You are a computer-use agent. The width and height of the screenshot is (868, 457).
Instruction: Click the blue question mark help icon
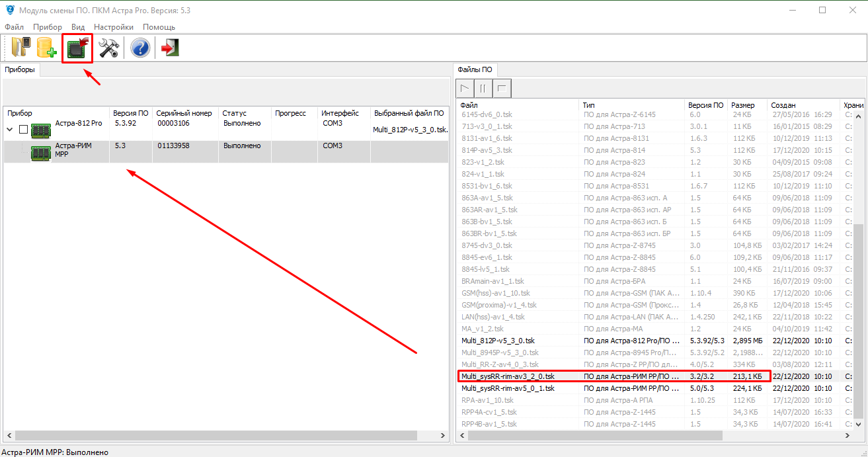click(140, 48)
